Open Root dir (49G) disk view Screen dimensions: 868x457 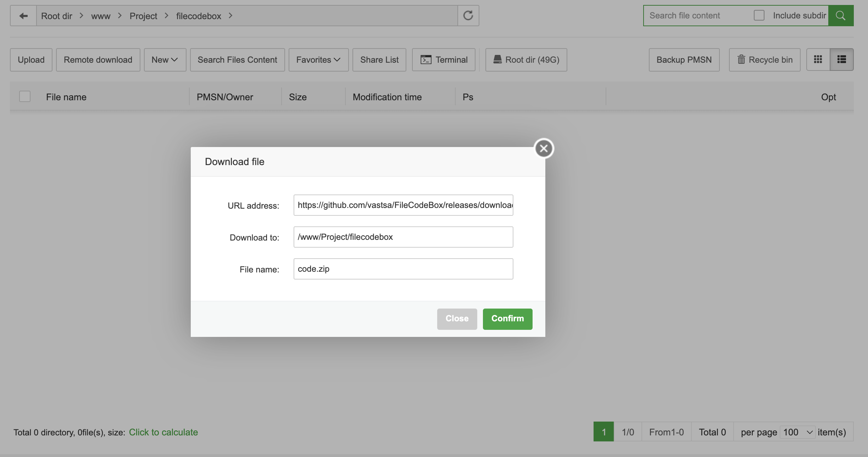[x=526, y=60]
